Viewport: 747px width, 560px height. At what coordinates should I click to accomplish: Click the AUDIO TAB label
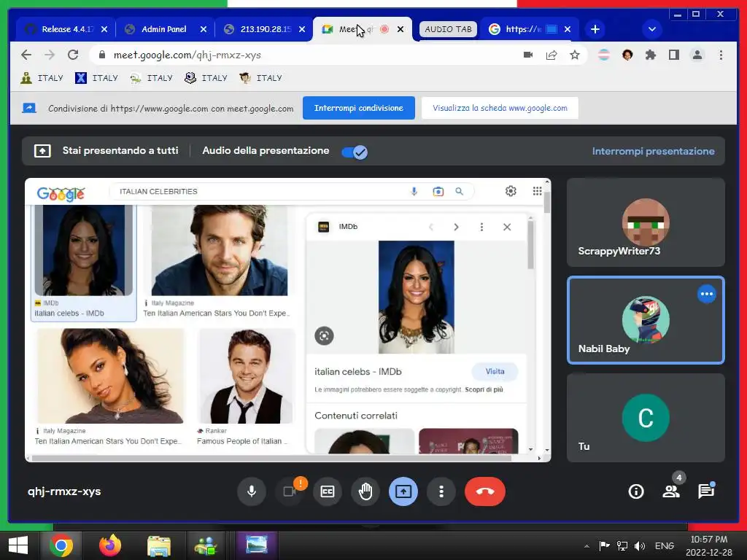(448, 29)
